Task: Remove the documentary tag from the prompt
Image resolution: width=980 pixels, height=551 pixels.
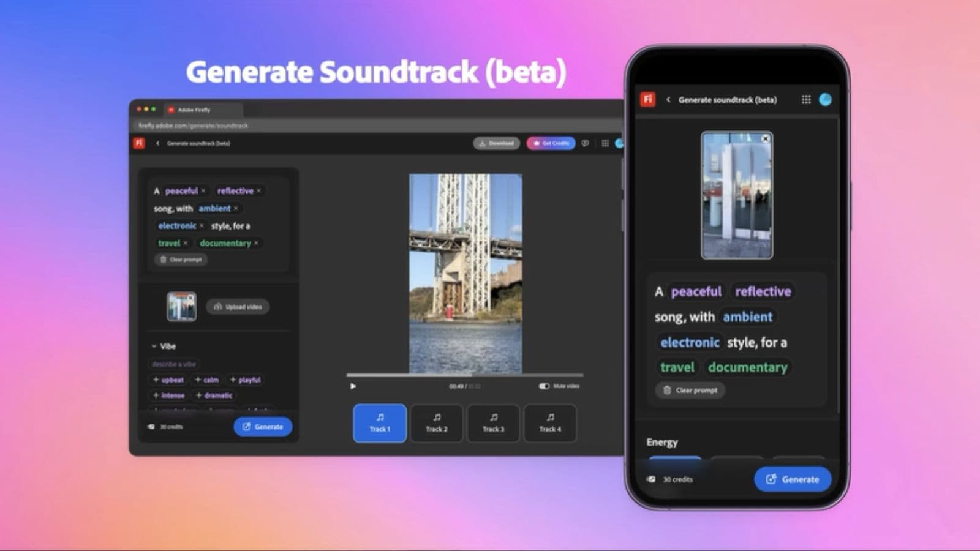Action: pyautogui.click(x=256, y=243)
